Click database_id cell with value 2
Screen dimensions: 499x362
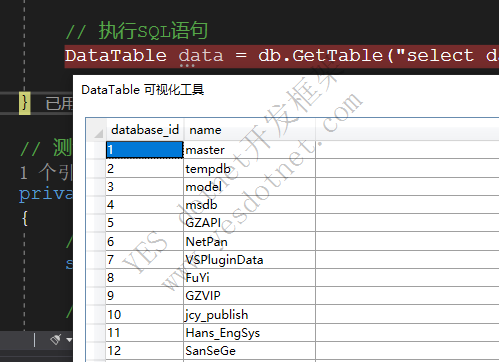(x=145, y=168)
